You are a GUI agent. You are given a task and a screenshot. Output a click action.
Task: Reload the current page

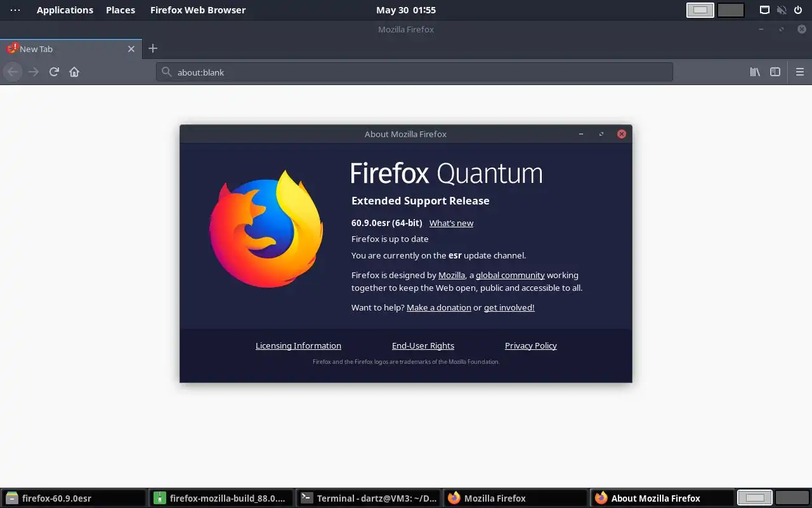pos(54,72)
